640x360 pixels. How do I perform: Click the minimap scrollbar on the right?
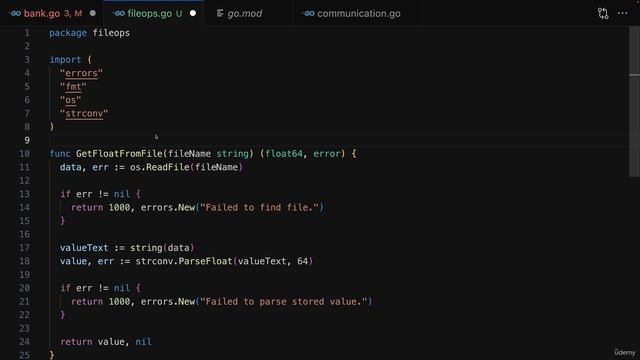click(634, 102)
